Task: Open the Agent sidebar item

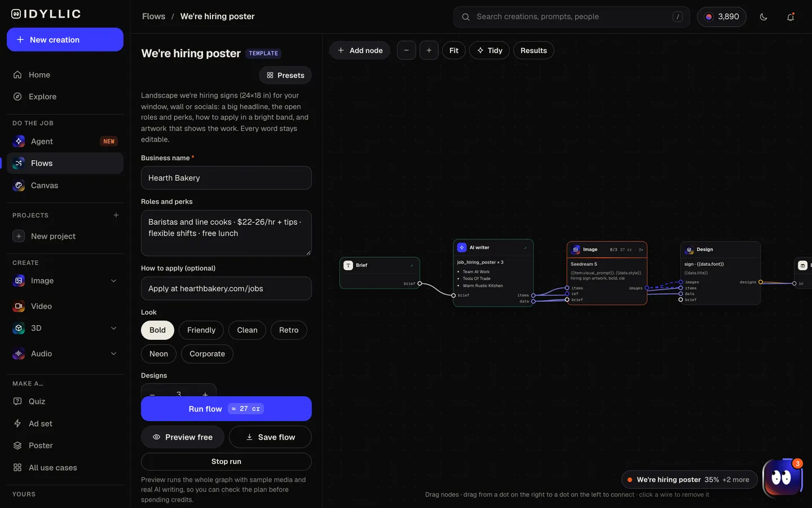Action: [65, 141]
